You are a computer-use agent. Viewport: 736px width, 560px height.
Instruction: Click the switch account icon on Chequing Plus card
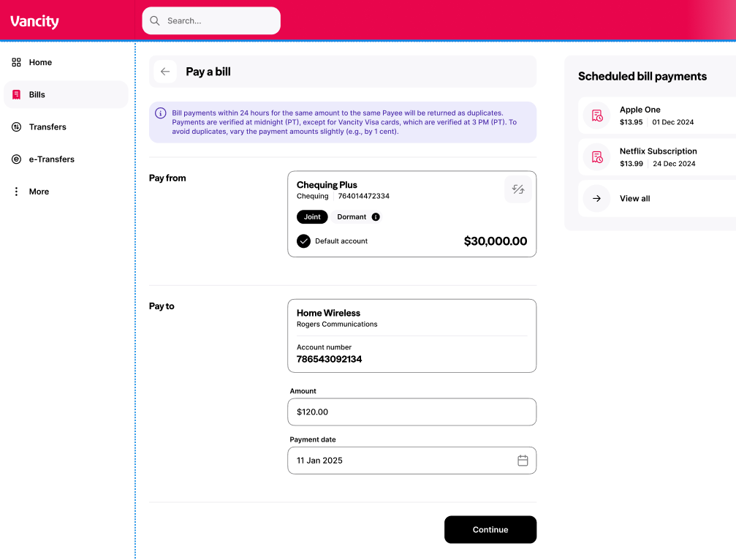click(518, 189)
